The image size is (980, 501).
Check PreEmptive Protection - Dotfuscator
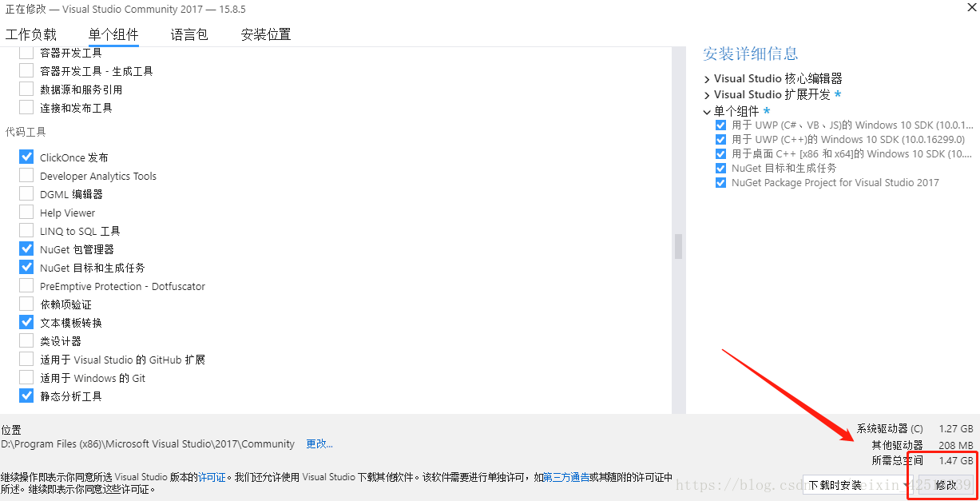coord(26,285)
